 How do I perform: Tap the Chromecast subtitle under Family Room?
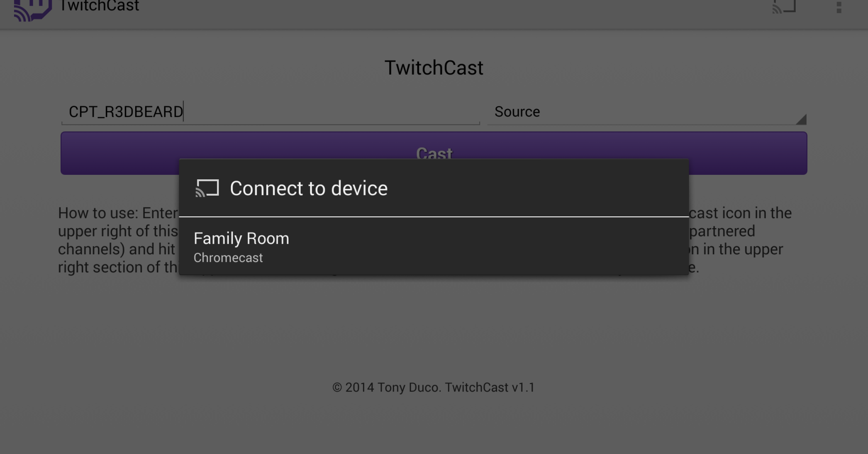pyautogui.click(x=228, y=258)
